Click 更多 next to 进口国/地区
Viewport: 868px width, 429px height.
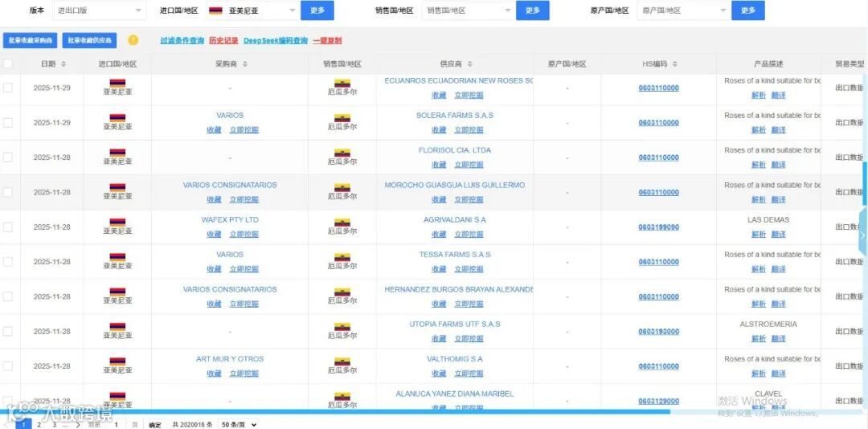click(x=317, y=10)
